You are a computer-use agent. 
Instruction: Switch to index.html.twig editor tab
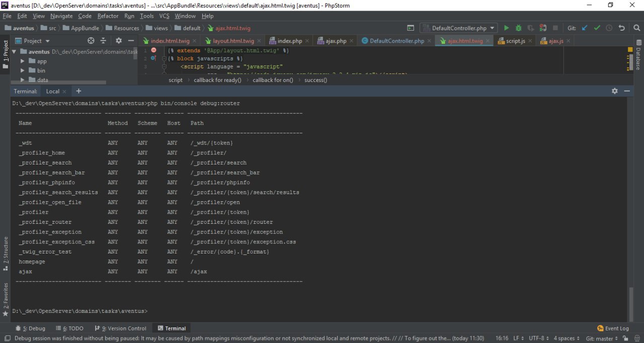tap(170, 41)
